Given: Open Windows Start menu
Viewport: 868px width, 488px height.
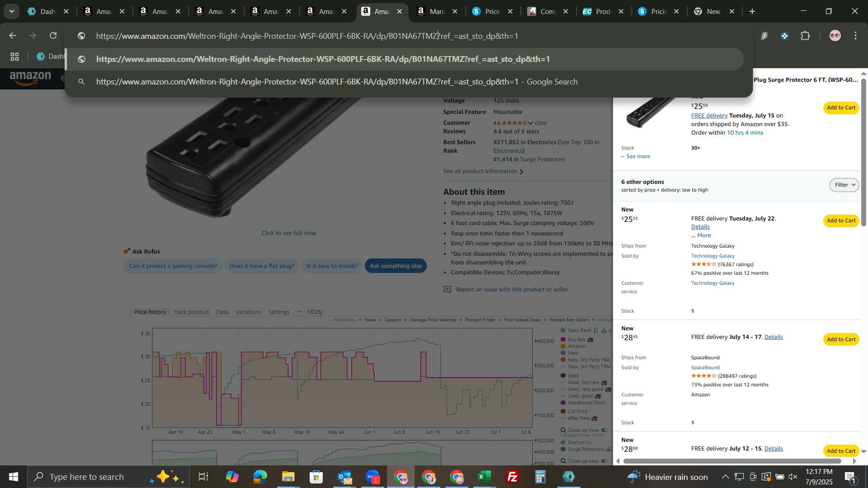Looking at the screenshot, I should coord(13,477).
